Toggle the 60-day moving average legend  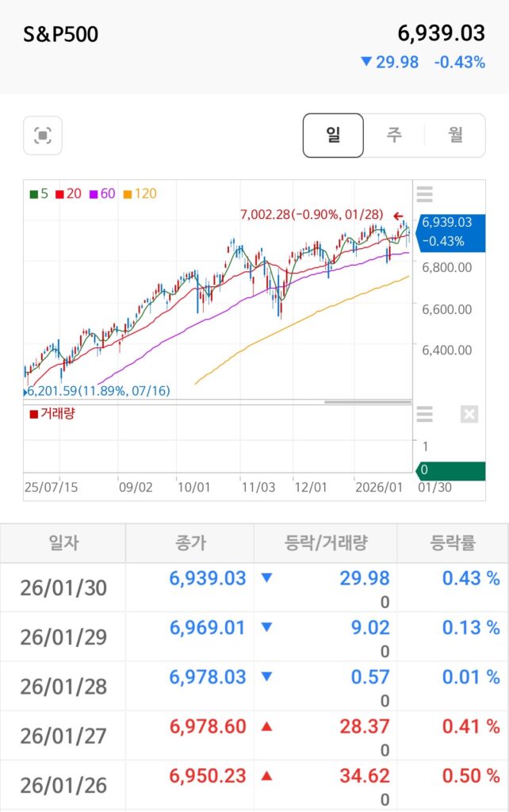click(101, 193)
